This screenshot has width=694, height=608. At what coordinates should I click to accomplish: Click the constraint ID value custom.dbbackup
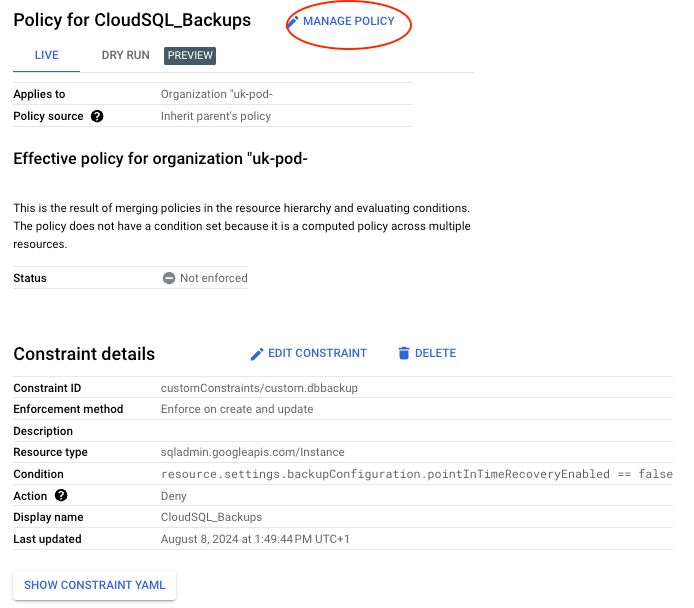tap(259, 388)
